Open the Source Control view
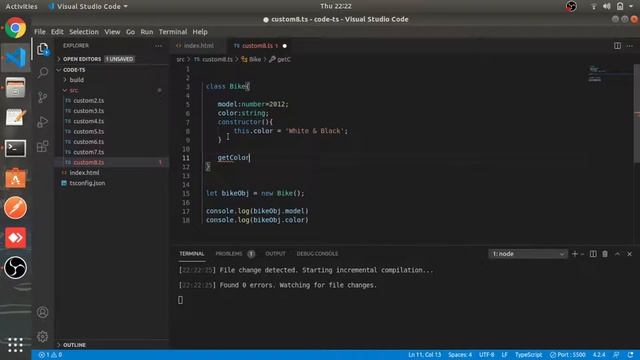This screenshot has width=640, height=360. coord(43,97)
